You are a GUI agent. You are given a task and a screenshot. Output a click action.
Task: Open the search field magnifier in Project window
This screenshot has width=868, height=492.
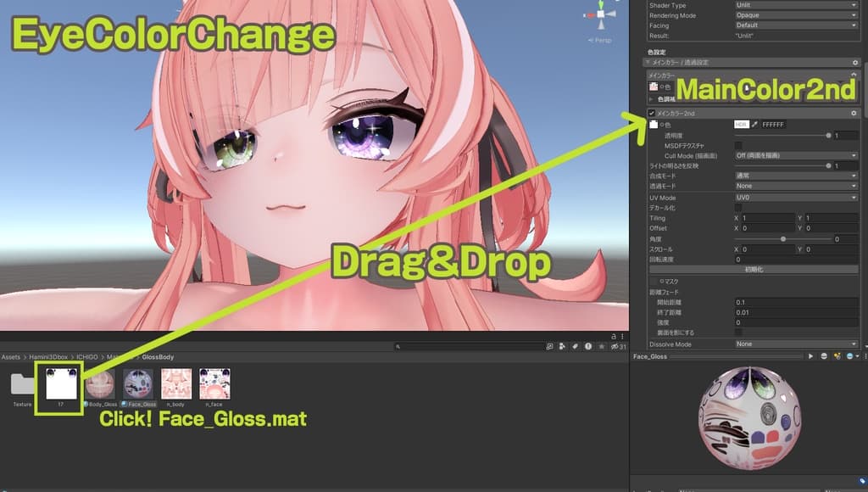pos(397,346)
